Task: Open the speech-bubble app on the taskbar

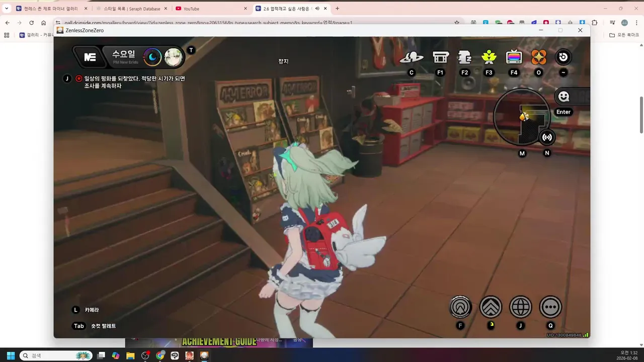Action: click(x=175, y=355)
